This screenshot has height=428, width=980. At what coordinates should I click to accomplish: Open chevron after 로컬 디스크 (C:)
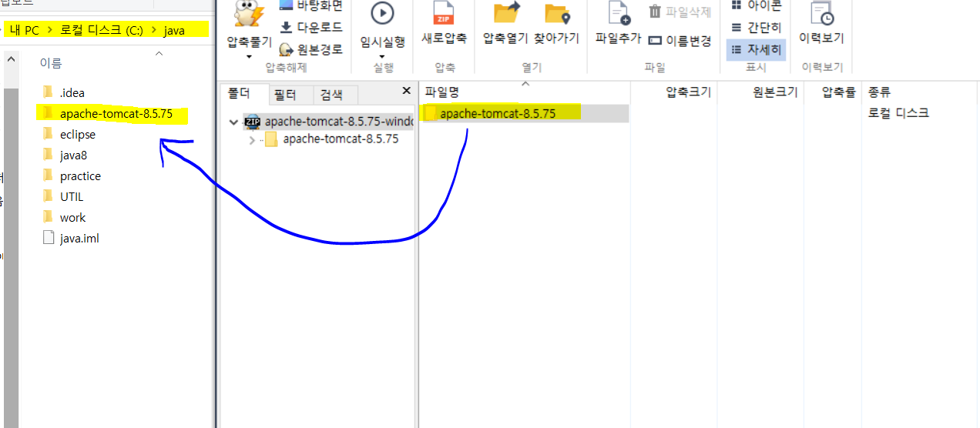tap(153, 31)
